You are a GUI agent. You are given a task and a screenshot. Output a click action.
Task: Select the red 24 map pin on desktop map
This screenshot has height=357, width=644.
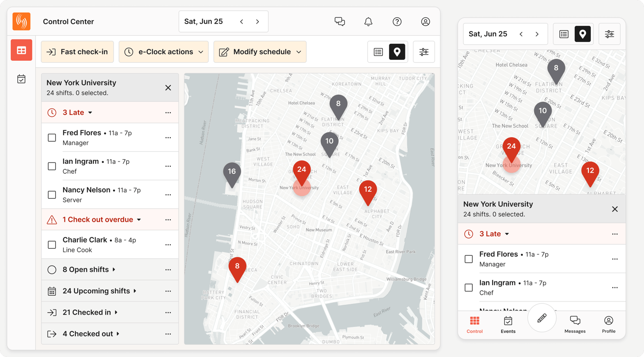click(302, 172)
